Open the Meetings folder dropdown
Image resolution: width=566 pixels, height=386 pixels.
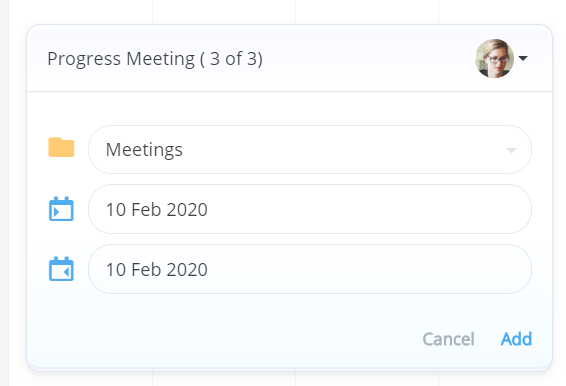[x=310, y=149]
